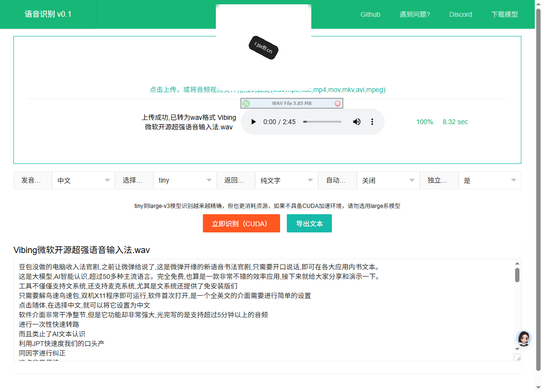Open audio player more options menu

(372, 122)
